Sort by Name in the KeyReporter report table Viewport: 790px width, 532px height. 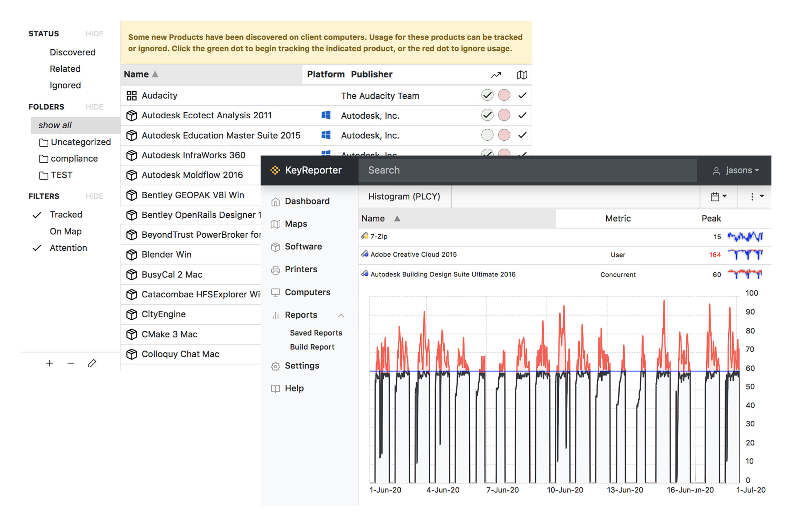tap(457, 218)
